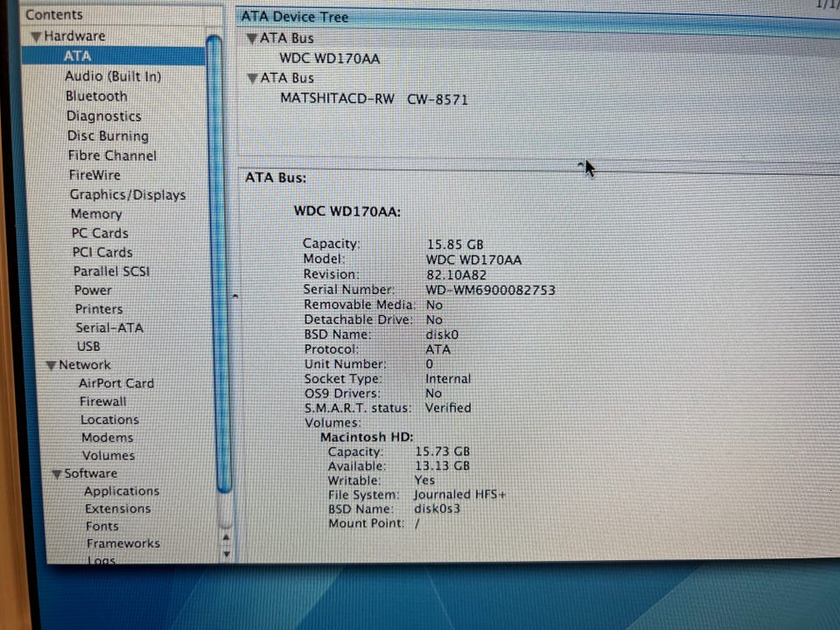The width and height of the screenshot is (840, 630).
Task: Collapse the ATA Bus above MATSHITACD-RW
Action: point(252,78)
